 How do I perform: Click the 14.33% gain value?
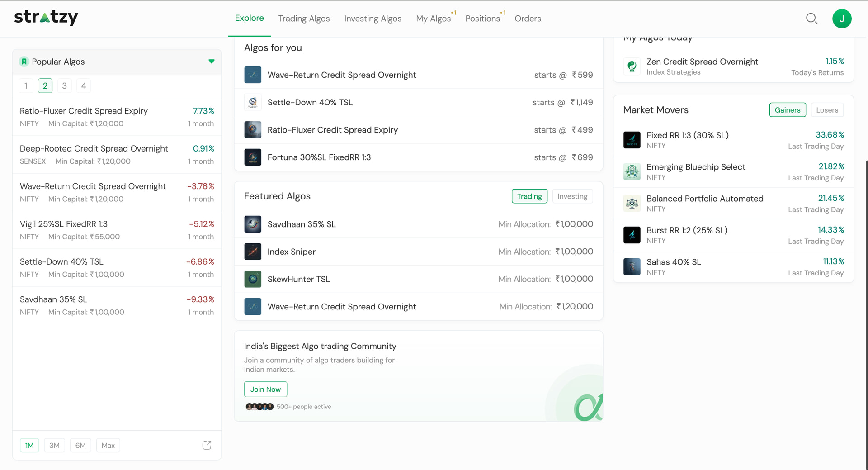pyautogui.click(x=831, y=230)
